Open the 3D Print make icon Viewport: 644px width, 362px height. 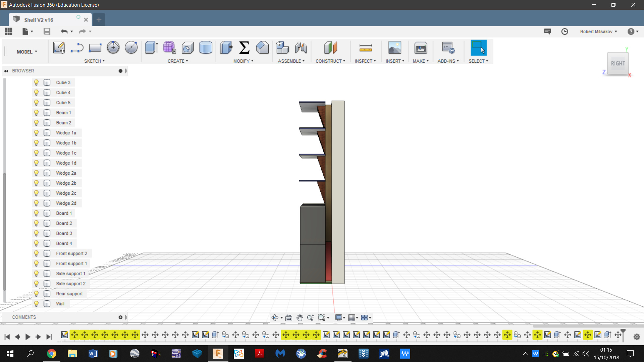tap(421, 48)
